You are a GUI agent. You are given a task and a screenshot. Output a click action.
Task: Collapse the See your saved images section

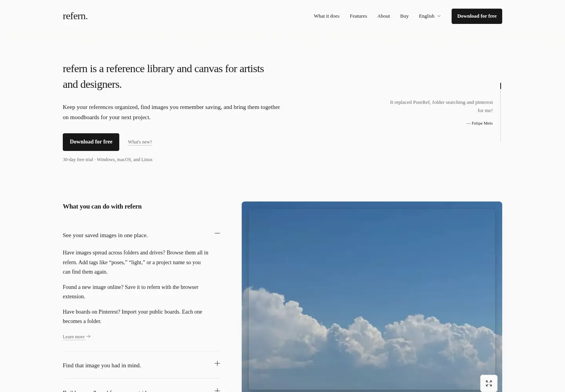click(141, 235)
